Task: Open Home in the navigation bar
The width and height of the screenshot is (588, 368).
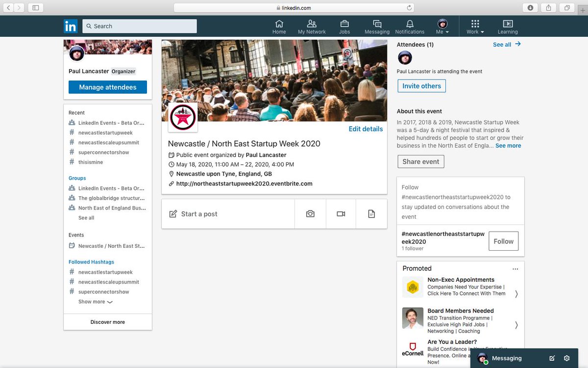Action: pos(279,27)
